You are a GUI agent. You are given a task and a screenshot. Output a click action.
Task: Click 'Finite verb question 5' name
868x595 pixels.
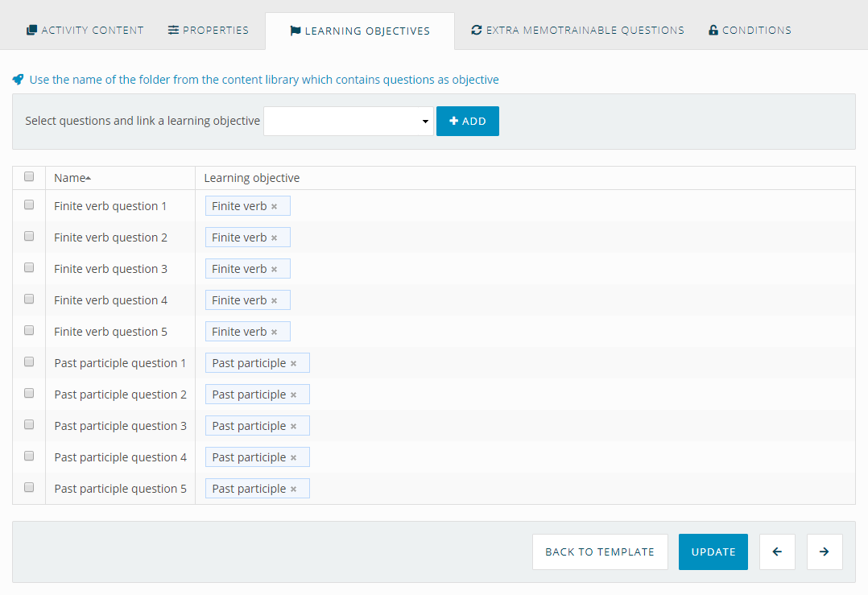click(x=111, y=332)
